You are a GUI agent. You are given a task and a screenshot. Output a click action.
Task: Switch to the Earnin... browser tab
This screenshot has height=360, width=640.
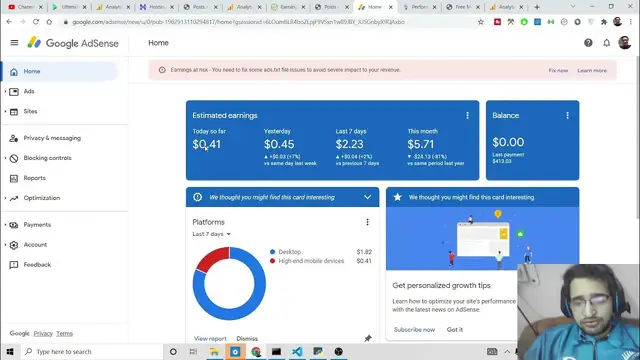(288, 7)
